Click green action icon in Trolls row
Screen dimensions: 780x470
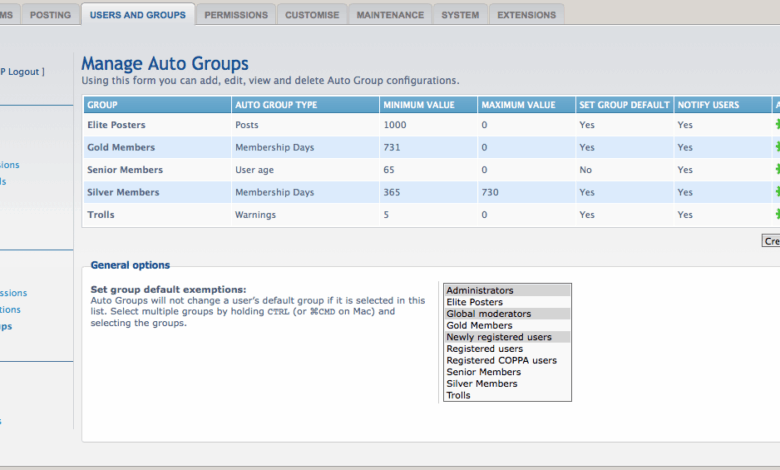pos(776,214)
